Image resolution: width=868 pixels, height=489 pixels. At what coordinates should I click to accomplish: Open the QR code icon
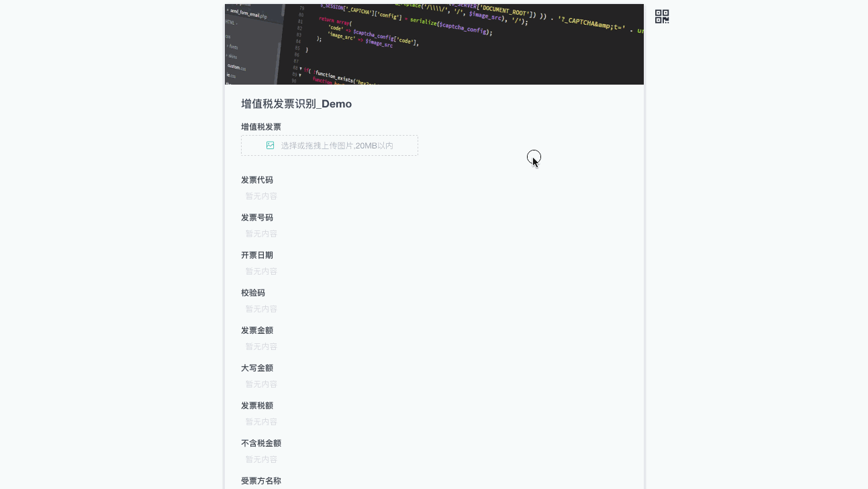click(x=662, y=17)
